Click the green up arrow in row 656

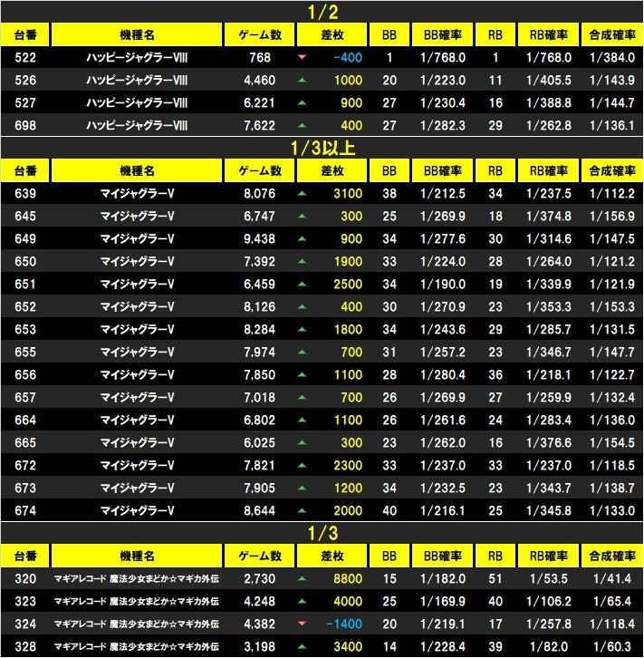click(302, 374)
